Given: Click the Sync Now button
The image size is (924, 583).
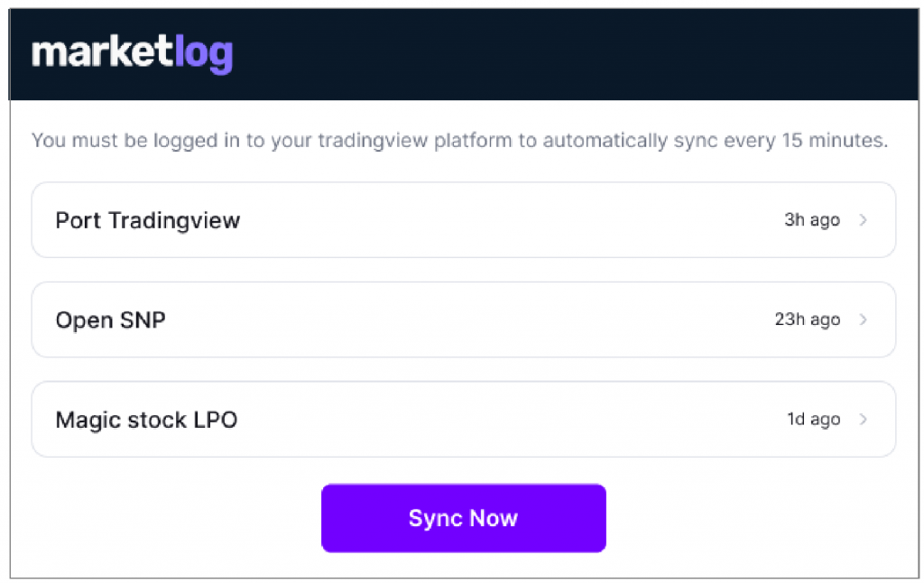Looking at the screenshot, I should coord(463,518).
